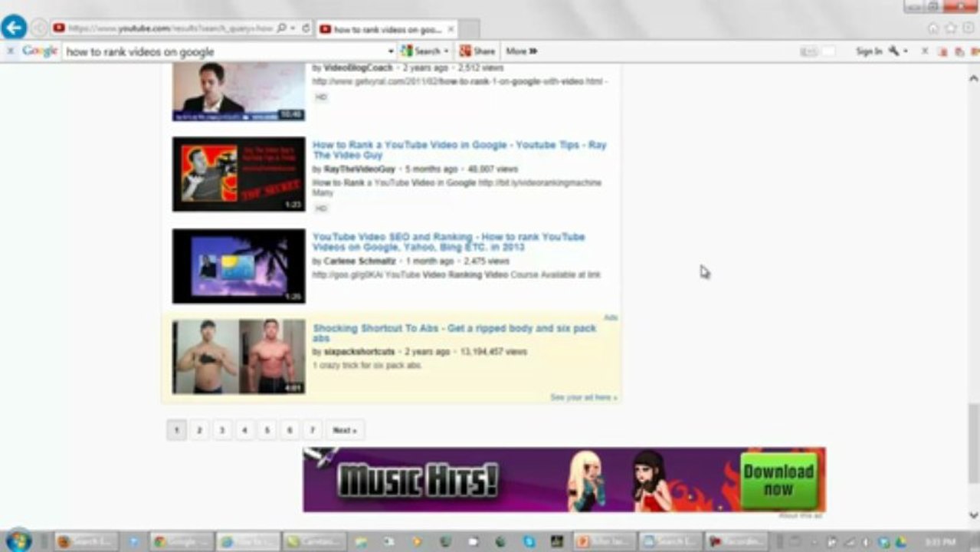Switch to Firefox window in taskbar
Viewport: 980px width, 552px height.
86,541
